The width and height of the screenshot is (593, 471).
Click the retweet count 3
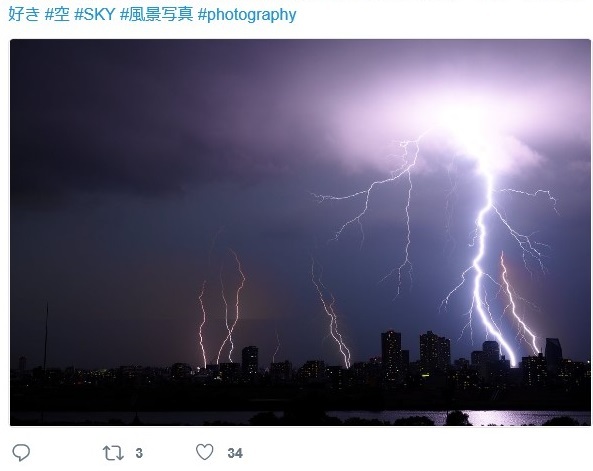[x=139, y=453]
